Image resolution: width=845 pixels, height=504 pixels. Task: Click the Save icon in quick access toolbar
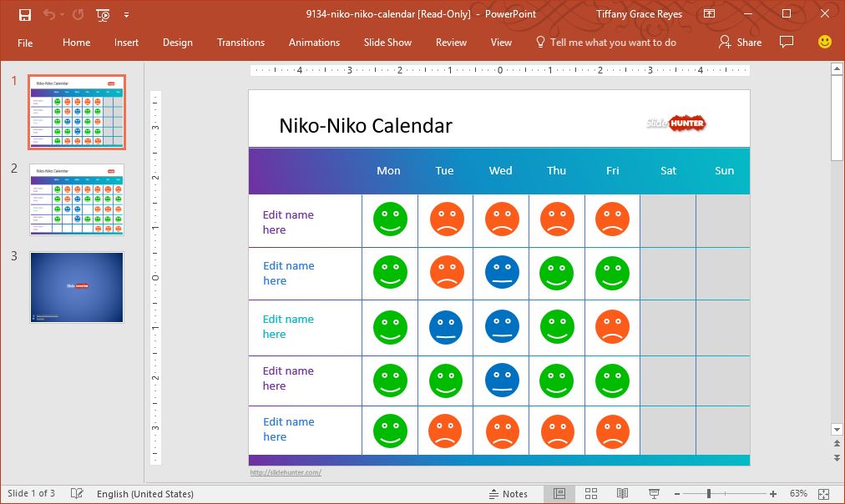[25, 15]
